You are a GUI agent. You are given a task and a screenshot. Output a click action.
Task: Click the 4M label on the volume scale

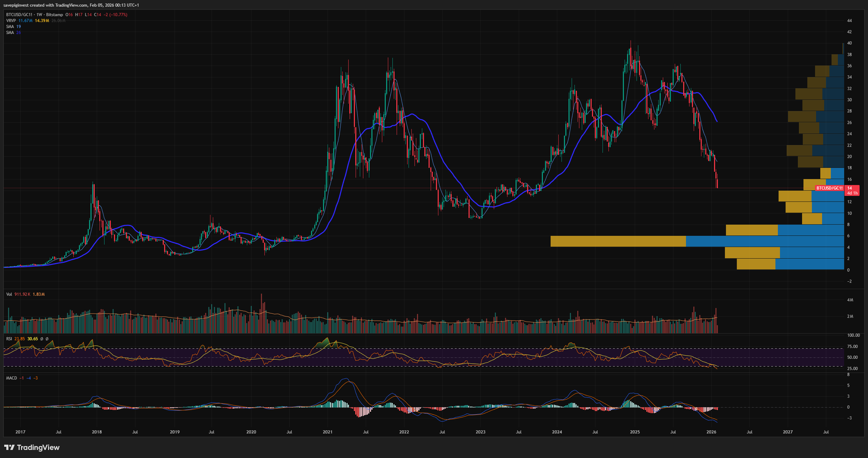(850, 300)
